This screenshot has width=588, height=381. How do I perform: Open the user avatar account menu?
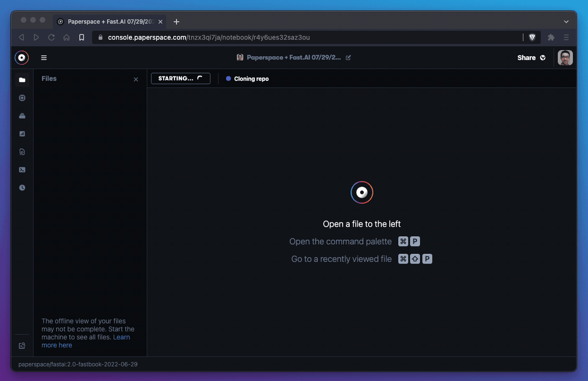coord(565,58)
